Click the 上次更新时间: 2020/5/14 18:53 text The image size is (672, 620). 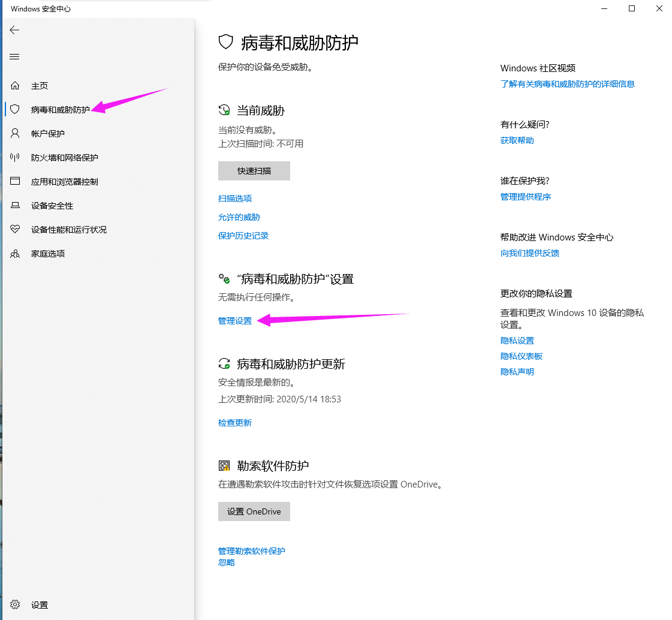click(x=279, y=399)
